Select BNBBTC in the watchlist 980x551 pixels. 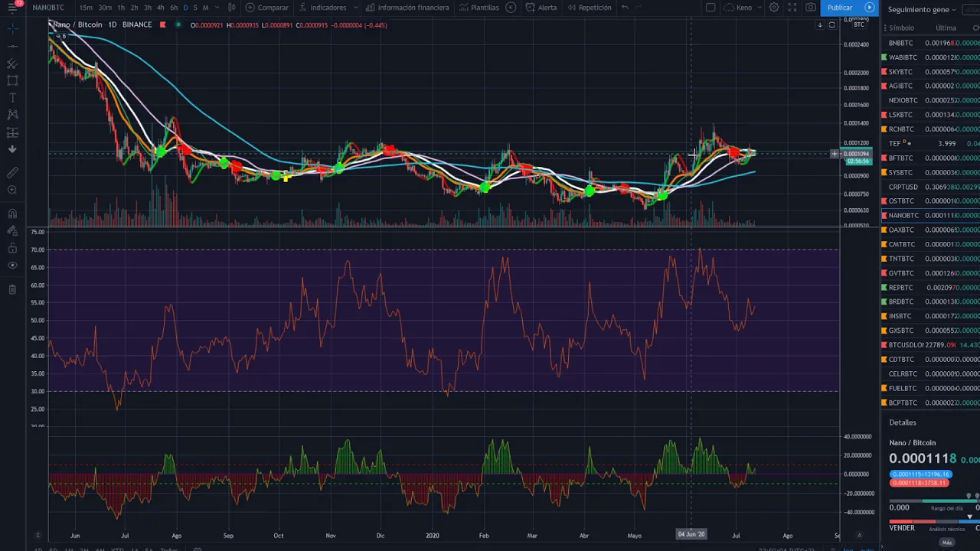(x=930, y=43)
